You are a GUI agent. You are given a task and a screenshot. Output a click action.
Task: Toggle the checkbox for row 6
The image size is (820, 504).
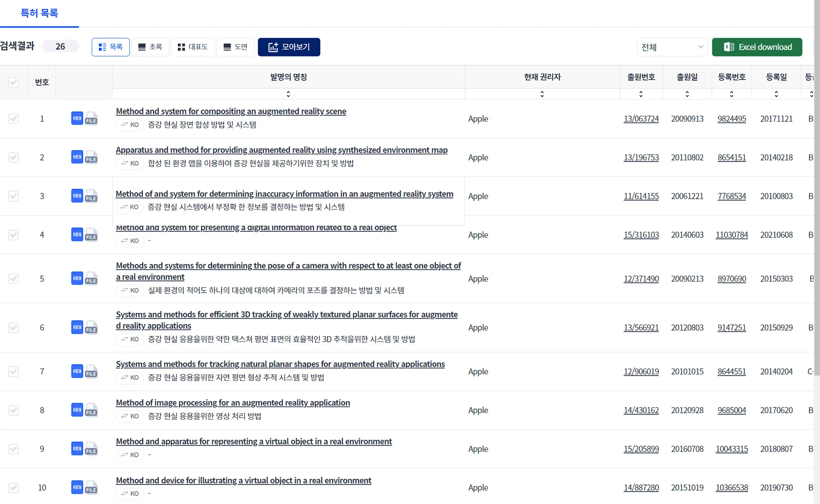14,328
